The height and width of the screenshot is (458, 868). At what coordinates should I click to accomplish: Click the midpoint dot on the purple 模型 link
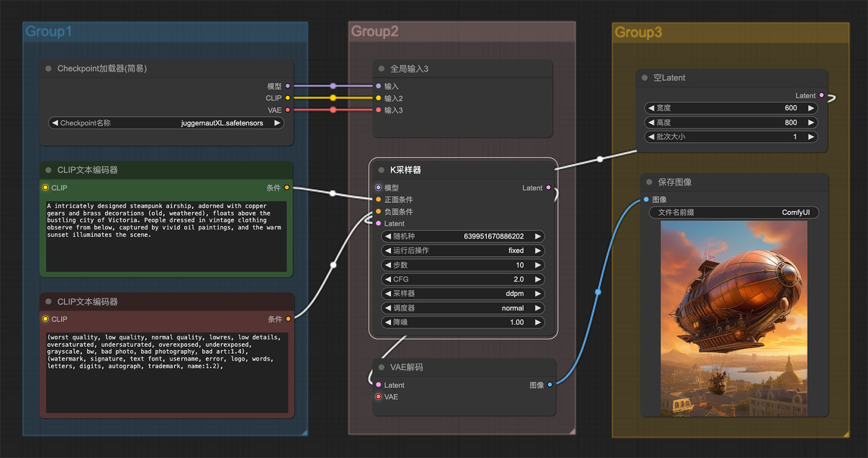[x=333, y=86]
